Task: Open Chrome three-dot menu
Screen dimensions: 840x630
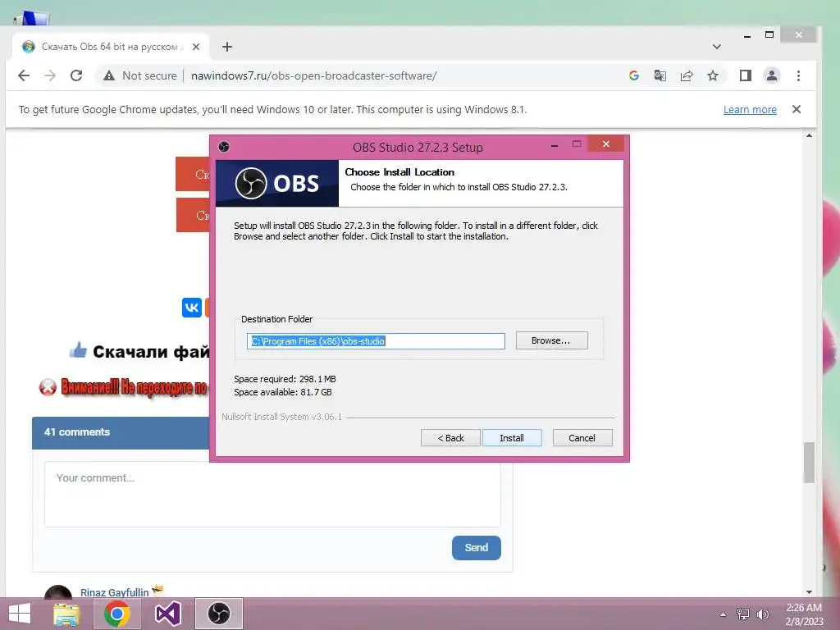Action: 798,75
